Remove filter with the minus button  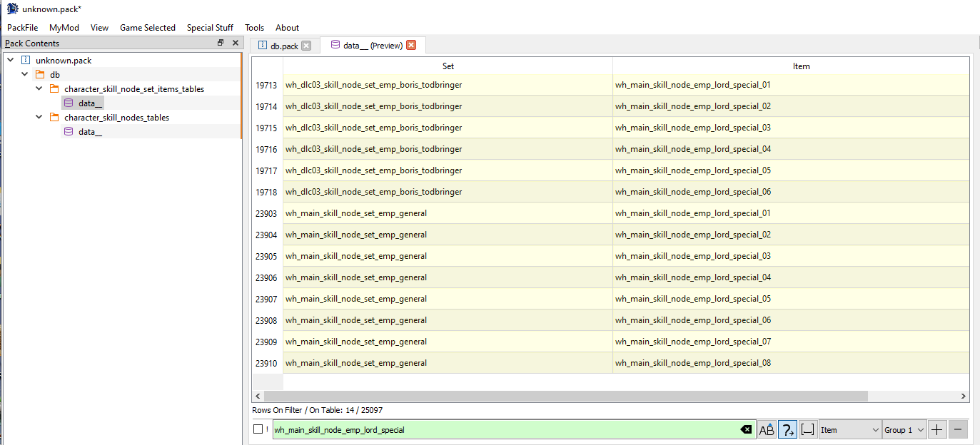pos(959,429)
